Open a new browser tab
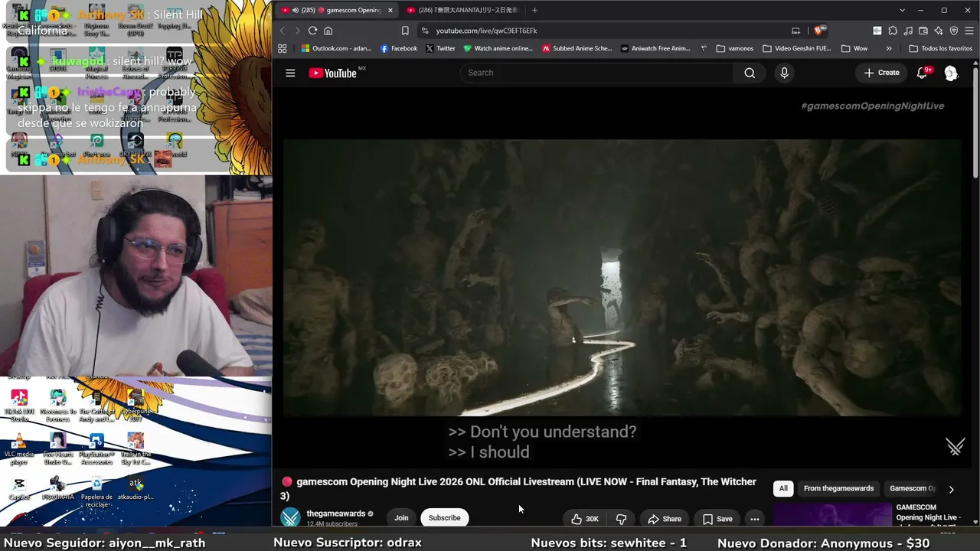 pyautogui.click(x=534, y=10)
